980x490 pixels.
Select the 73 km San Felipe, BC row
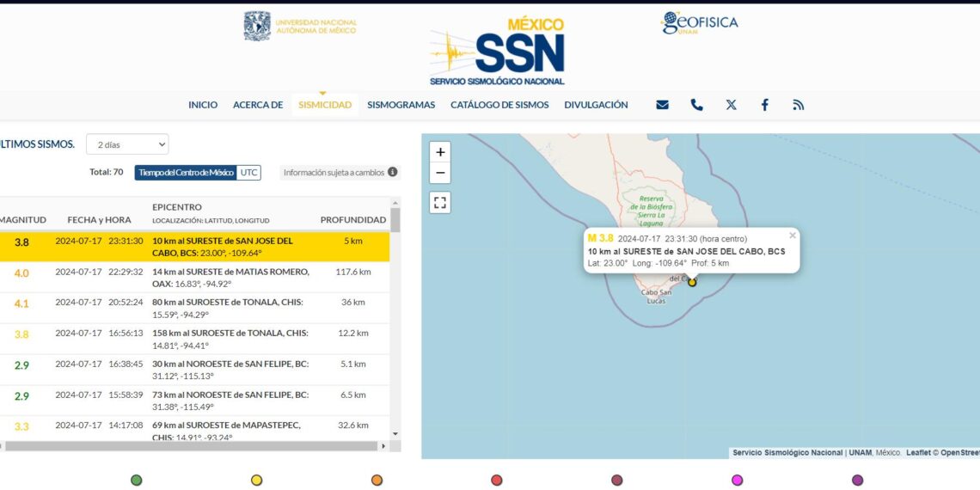tap(193, 401)
